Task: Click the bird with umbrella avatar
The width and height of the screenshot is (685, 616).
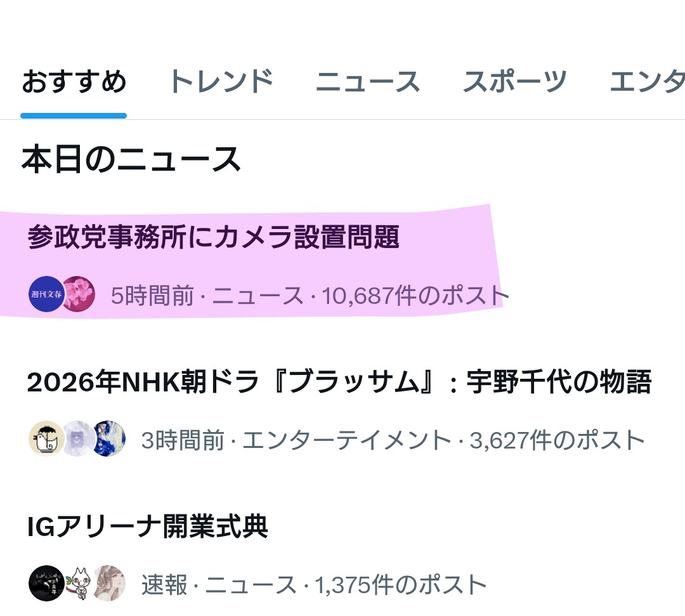Action: [x=46, y=438]
